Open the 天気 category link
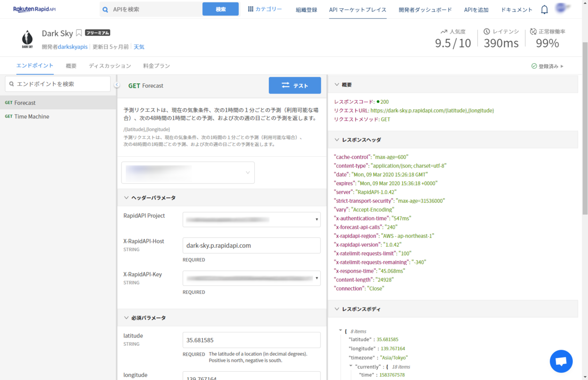This screenshot has height=380, width=588. [x=139, y=47]
